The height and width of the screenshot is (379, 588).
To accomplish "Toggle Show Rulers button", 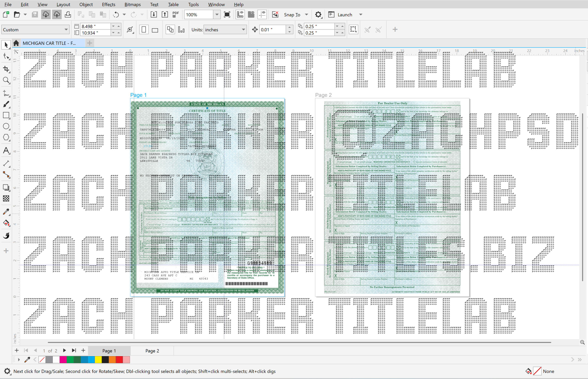I will (x=240, y=14).
